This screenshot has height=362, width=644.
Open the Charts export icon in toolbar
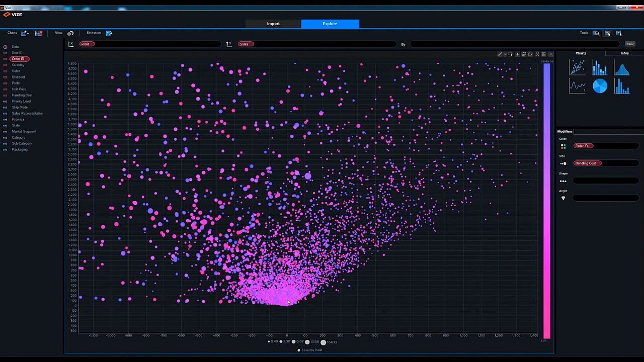[24, 33]
